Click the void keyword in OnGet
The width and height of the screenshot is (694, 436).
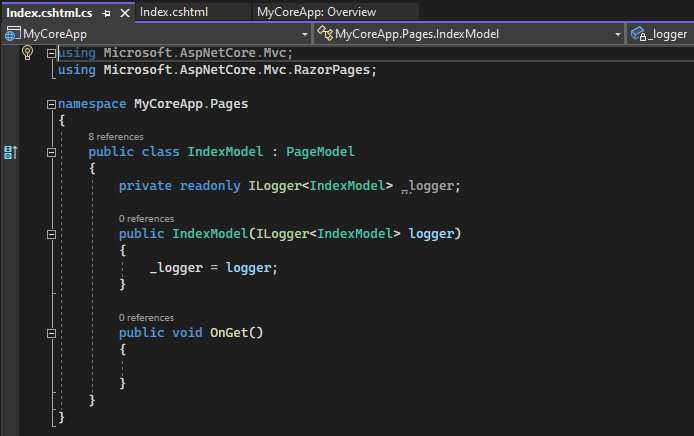pyautogui.click(x=187, y=332)
